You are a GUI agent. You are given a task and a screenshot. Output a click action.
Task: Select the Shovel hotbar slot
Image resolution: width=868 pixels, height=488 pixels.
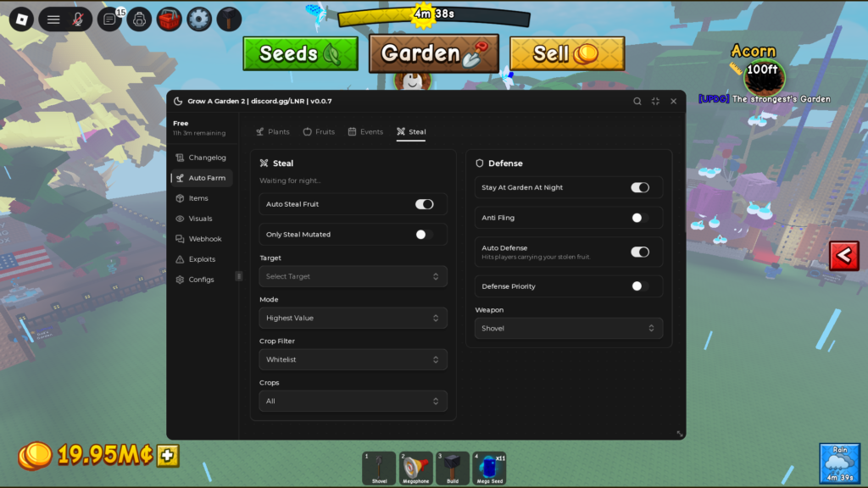[x=379, y=468]
